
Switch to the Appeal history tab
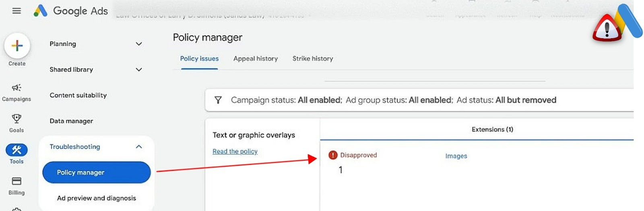tap(256, 59)
